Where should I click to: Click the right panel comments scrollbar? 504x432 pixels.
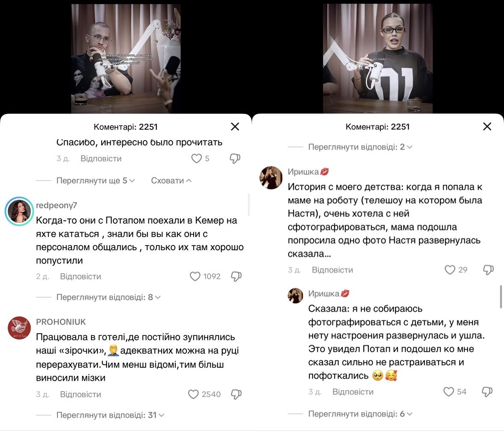click(501, 296)
